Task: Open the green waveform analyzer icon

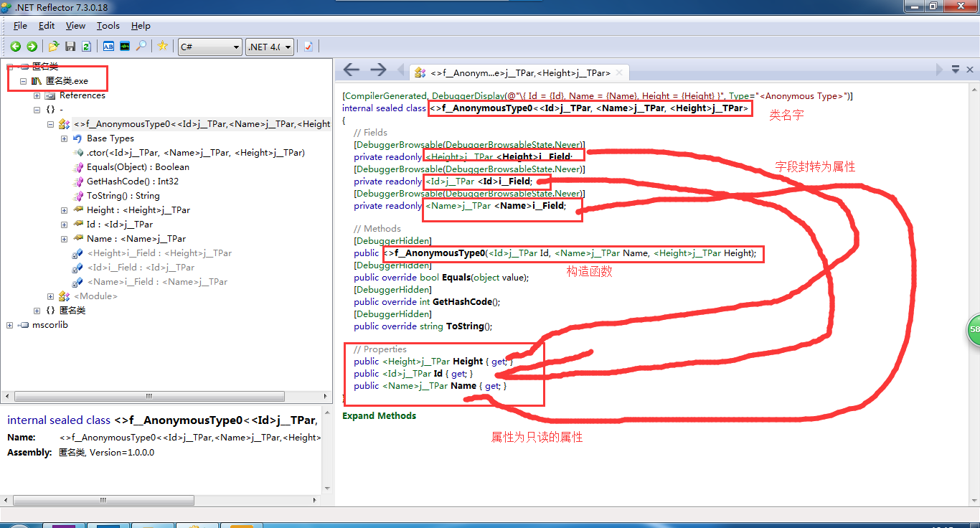Action: pyautogui.click(x=125, y=47)
